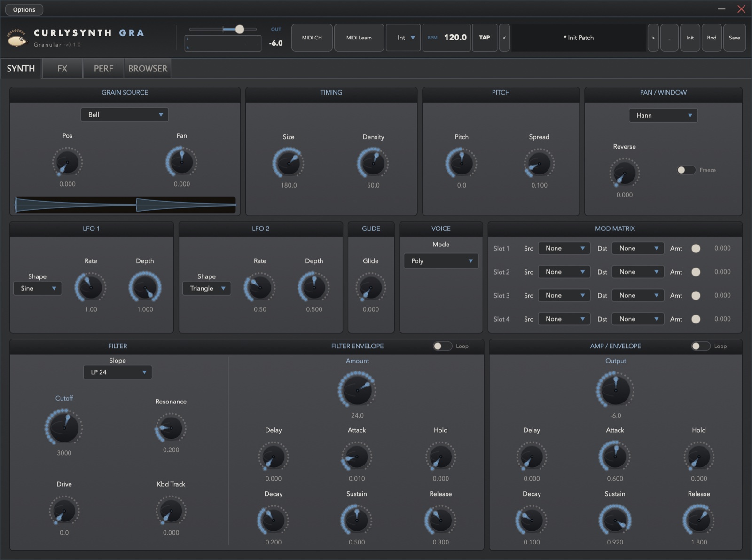Open the Slot 3 Dst dropdown
Screen dimensions: 752x560
[x=638, y=295]
